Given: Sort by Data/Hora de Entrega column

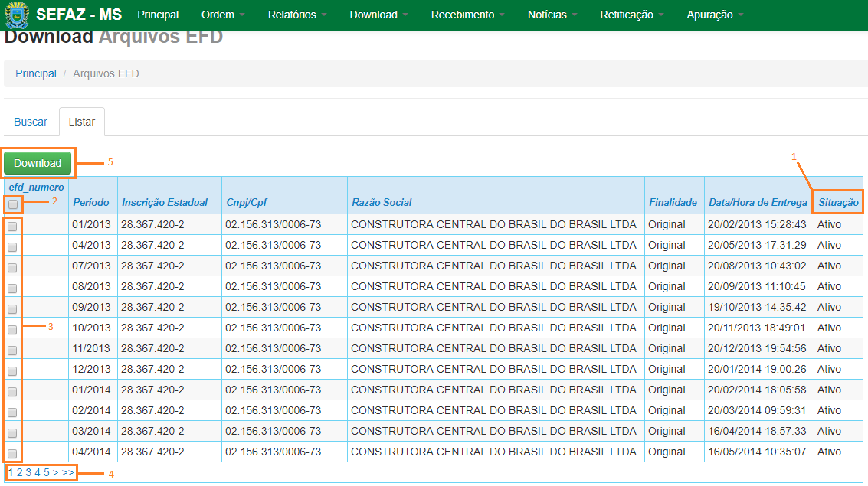Looking at the screenshot, I should pos(758,202).
